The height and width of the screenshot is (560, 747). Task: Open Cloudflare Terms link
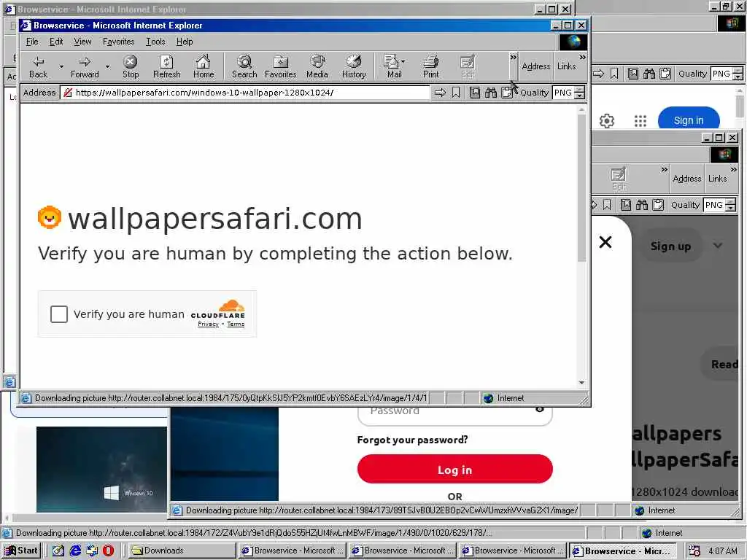point(236,324)
